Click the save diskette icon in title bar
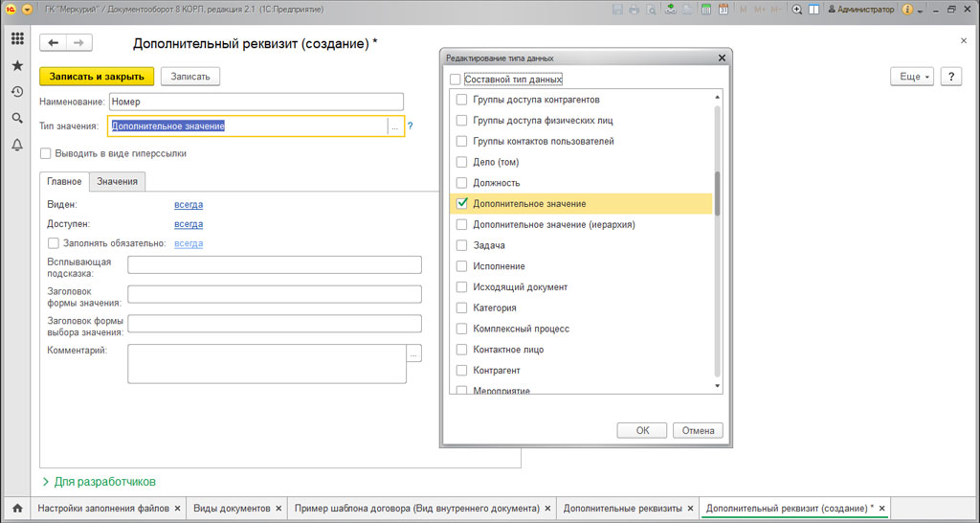Viewport: 980px width, 523px height. click(617, 10)
